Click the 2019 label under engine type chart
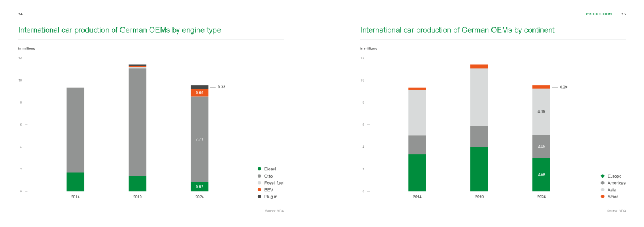Screen dimensions: 644x227 (x=137, y=197)
